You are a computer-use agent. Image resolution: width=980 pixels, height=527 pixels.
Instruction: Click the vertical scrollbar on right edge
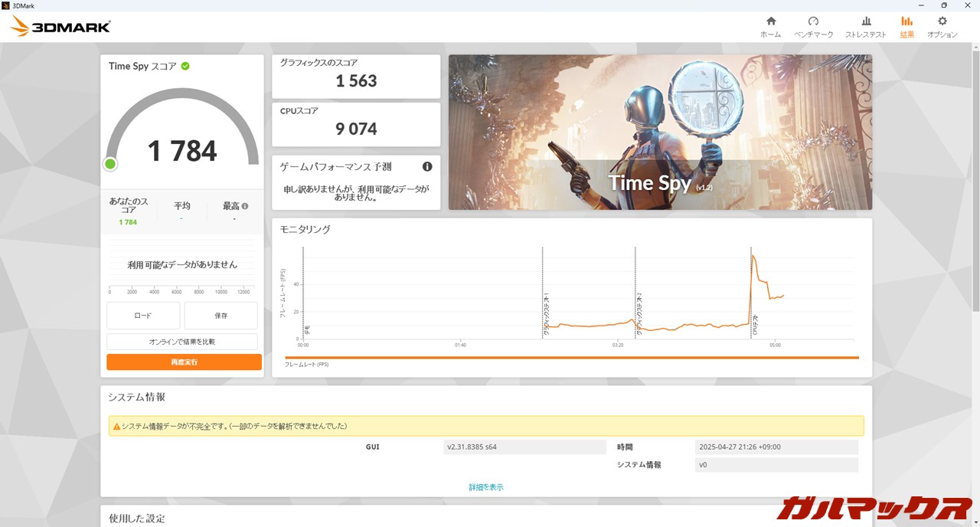click(x=975, y=176)
